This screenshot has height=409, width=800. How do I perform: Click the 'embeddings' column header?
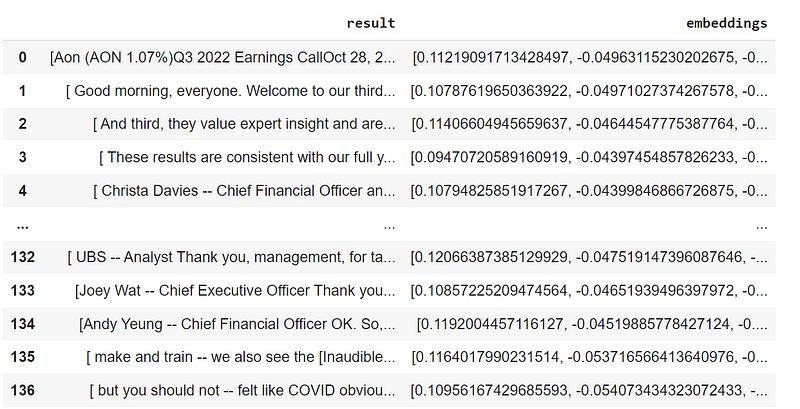pos(726,23)
